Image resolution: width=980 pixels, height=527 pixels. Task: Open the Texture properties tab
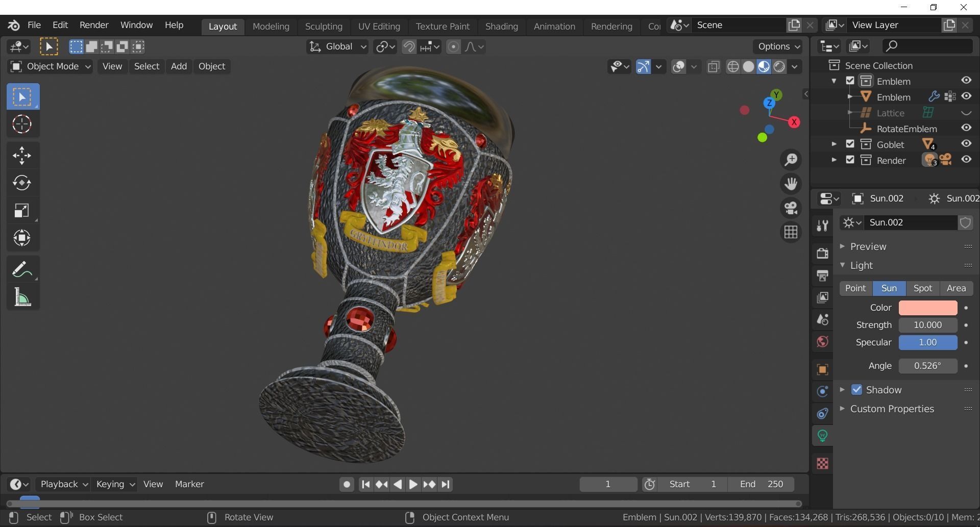822,463
